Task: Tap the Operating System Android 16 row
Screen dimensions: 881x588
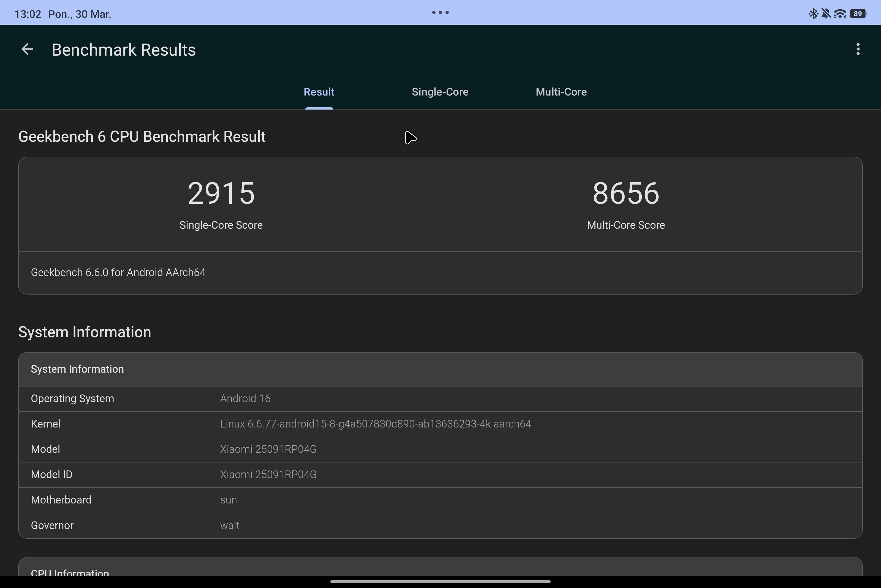Action: pos(440,399)
